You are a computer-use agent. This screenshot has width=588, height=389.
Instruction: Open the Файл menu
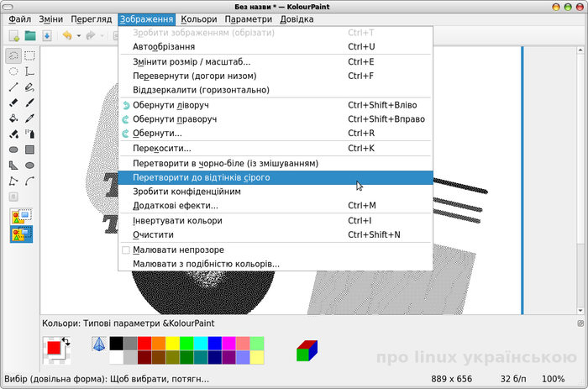click(x=20, y=19)
